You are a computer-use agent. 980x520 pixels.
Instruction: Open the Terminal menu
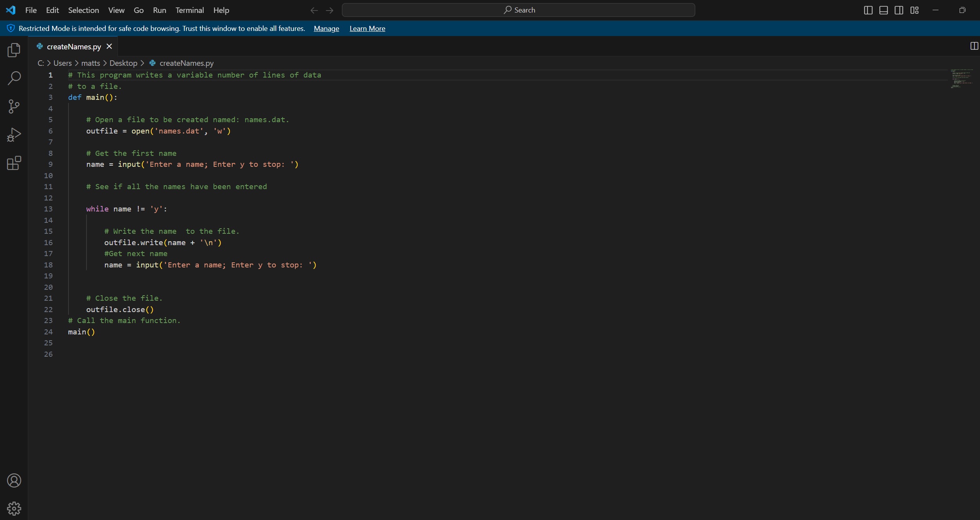click(x=190, y=10)
